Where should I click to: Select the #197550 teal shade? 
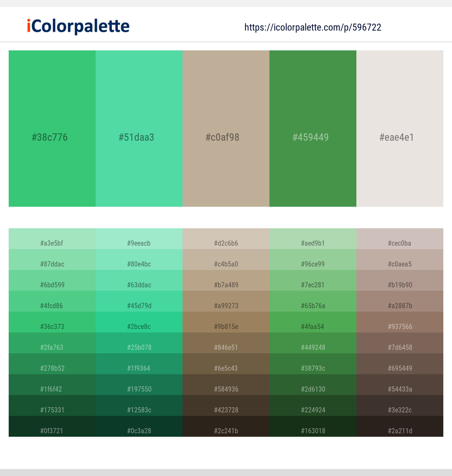pyautogui.click(x=139, y=385)
